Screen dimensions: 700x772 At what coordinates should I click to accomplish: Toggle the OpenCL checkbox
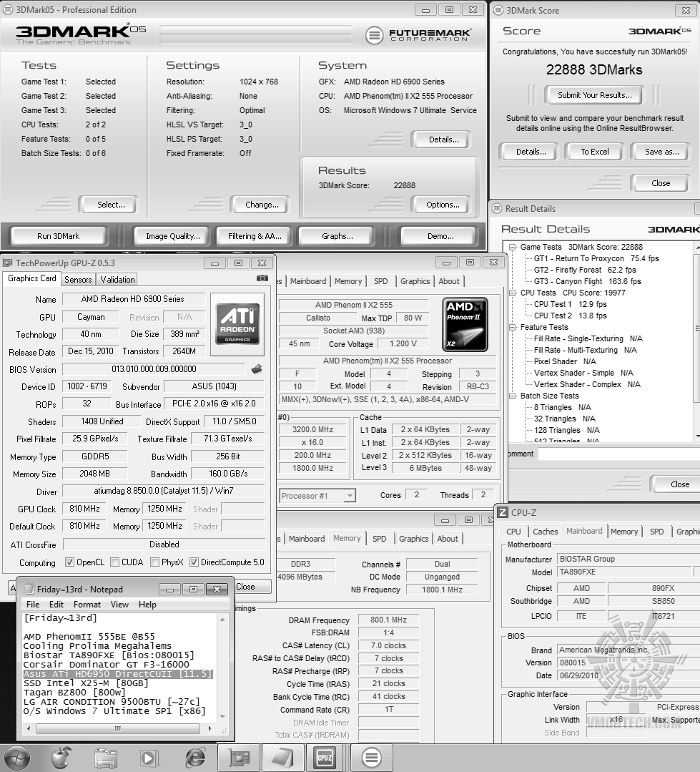69,562
